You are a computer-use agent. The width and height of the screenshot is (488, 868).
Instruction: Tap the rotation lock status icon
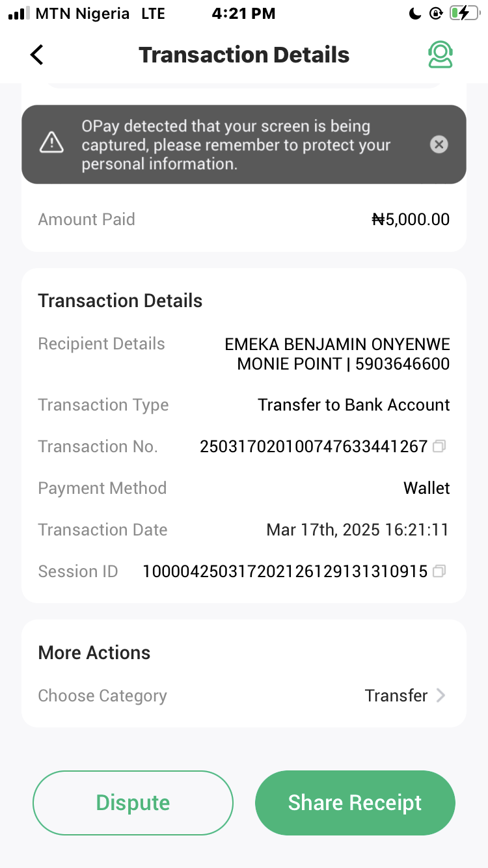(x=435, y=13)
